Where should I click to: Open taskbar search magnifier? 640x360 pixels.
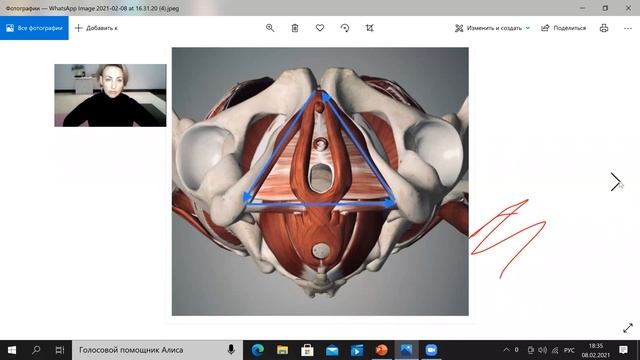pos(36,350)
